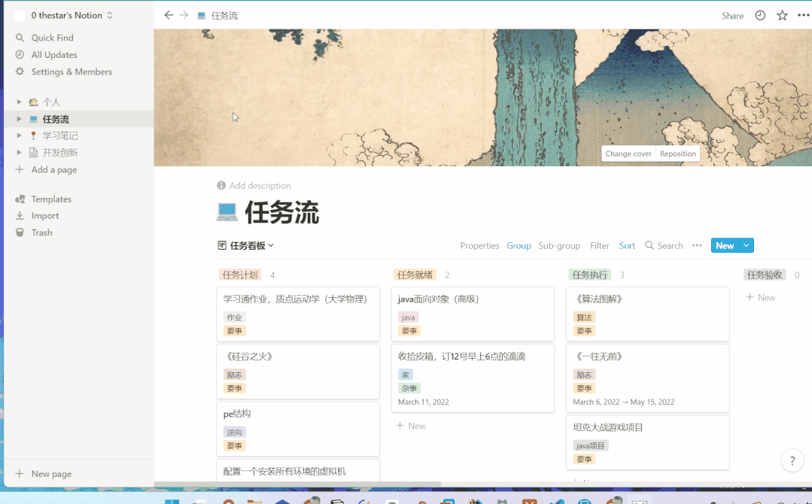Click the Trash bin icon

[x=20, y=232]
